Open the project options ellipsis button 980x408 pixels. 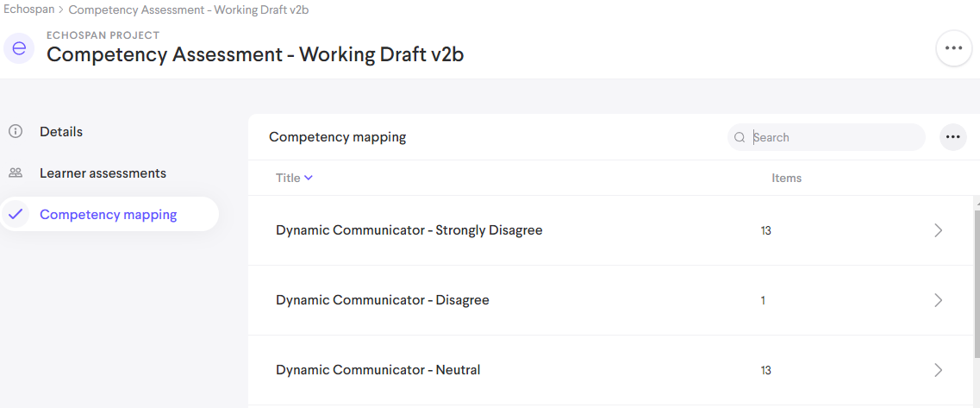tap(953, 48)
